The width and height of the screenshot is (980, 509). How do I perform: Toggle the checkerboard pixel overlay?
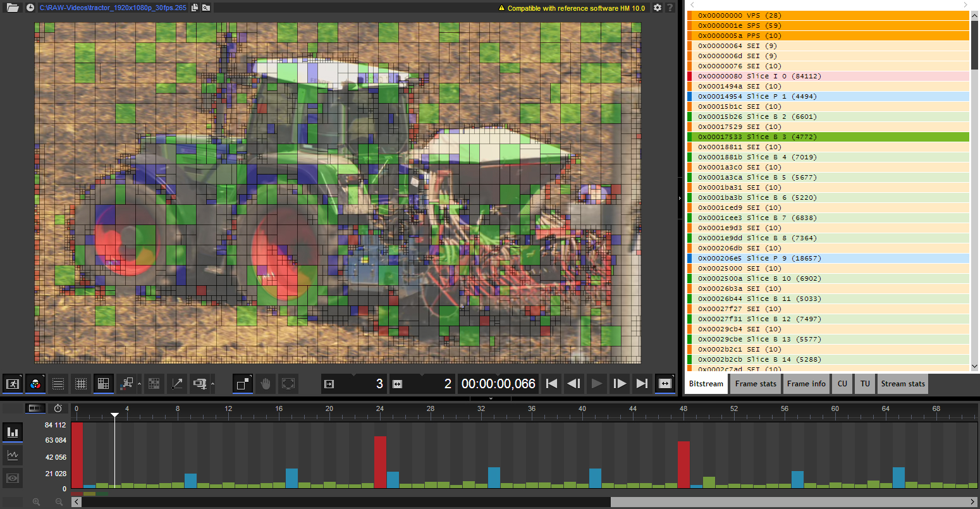[154, 384]
